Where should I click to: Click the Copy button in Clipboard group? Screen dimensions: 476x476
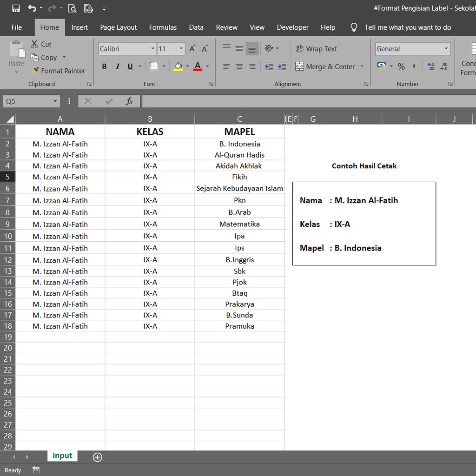[x=44, y=58]
